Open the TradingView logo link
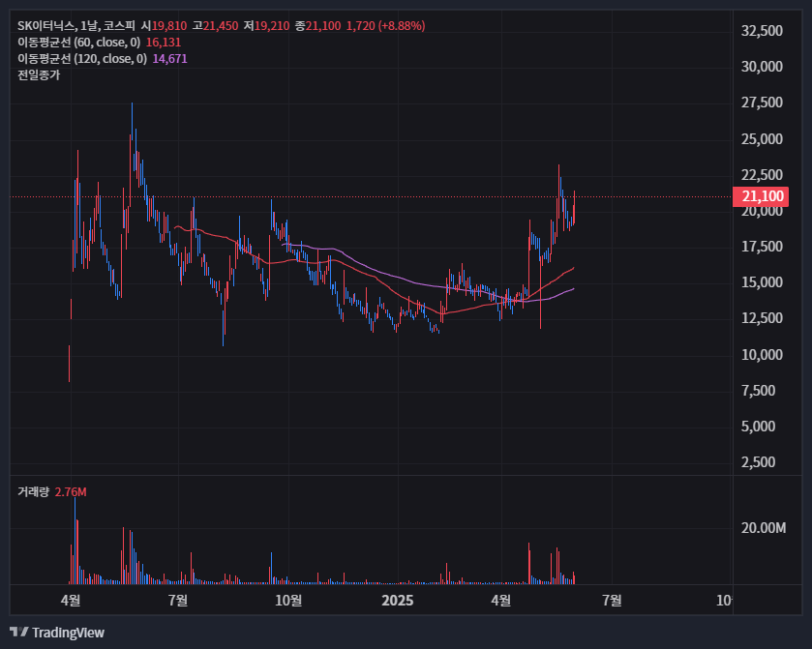 [x=57, y=633]
